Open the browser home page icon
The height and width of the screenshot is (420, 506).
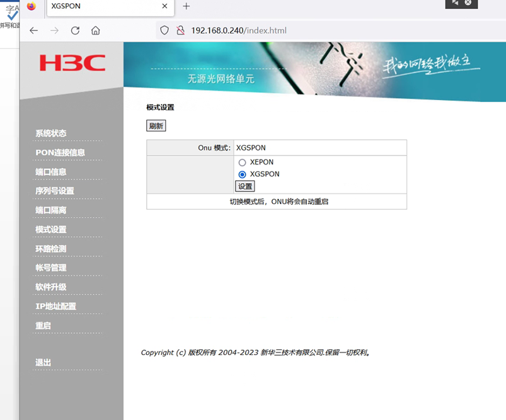tap(96, 31)
